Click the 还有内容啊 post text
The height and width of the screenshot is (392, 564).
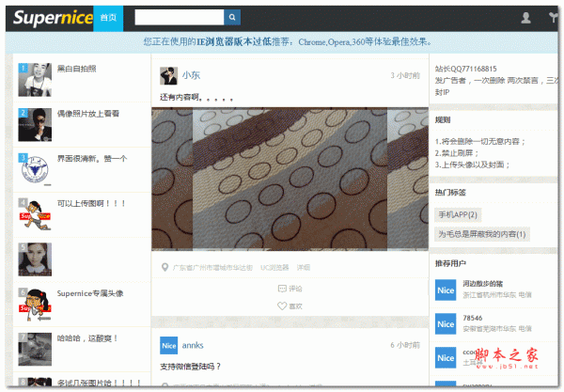196,97
